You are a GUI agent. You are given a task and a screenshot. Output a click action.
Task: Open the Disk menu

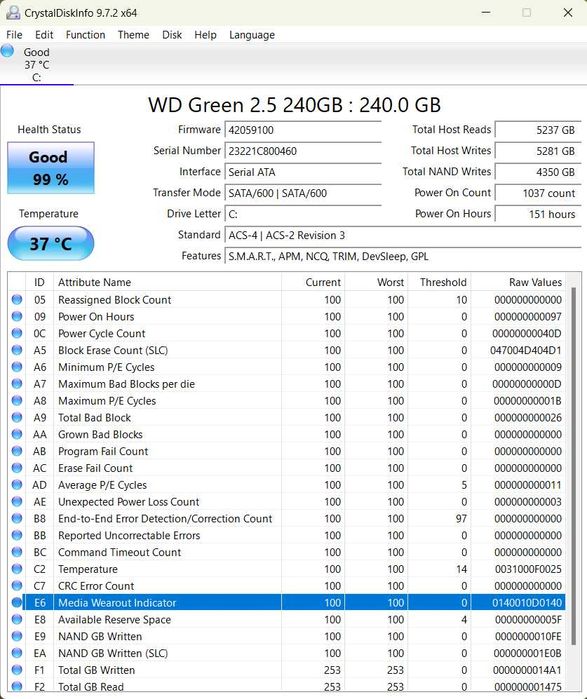172,35
